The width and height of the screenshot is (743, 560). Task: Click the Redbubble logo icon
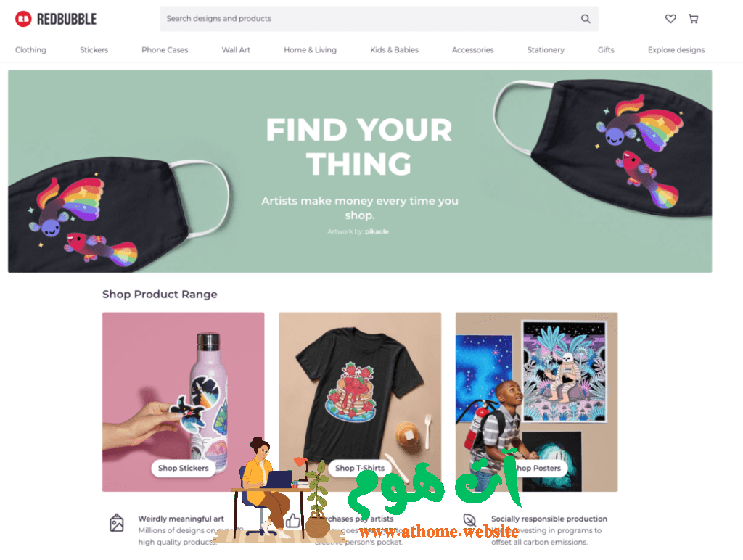23,19
